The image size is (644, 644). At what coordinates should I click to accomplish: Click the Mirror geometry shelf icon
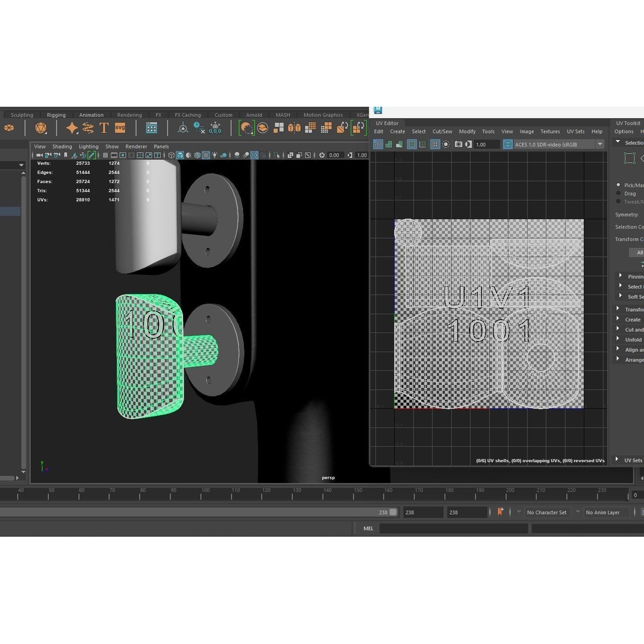coord(295,128)
